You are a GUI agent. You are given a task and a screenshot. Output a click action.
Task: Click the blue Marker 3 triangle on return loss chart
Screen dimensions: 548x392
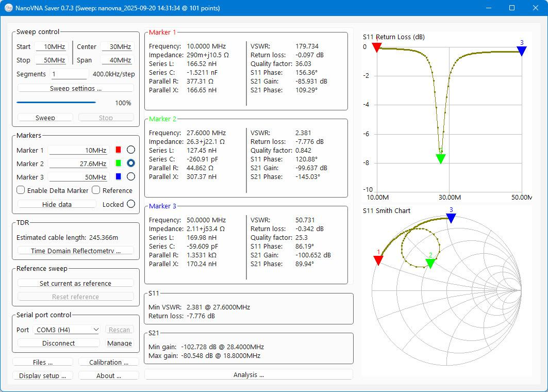pyautogui.click(x=521, y=51)
